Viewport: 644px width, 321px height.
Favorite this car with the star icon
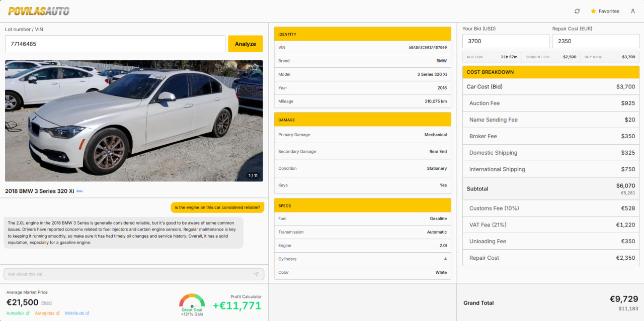pos(255,67)
